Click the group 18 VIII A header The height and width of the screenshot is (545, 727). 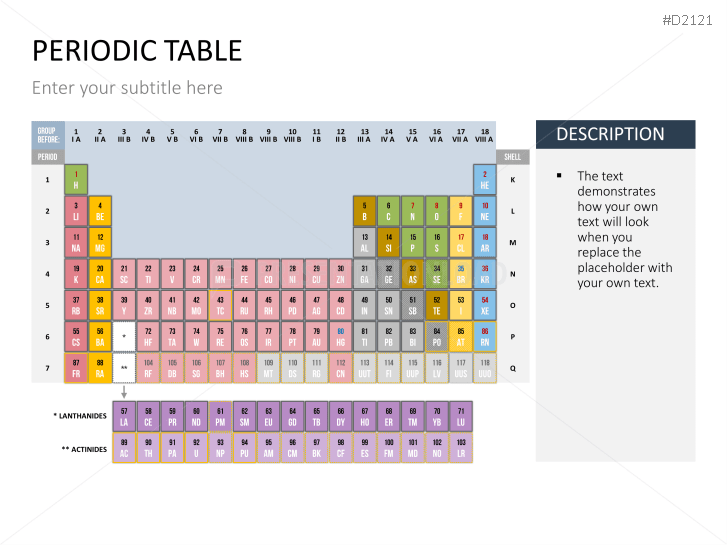485,135
